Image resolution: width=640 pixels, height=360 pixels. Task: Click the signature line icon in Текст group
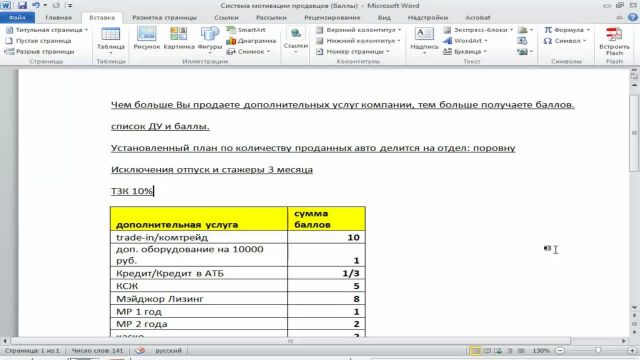[x=525, y=30]
